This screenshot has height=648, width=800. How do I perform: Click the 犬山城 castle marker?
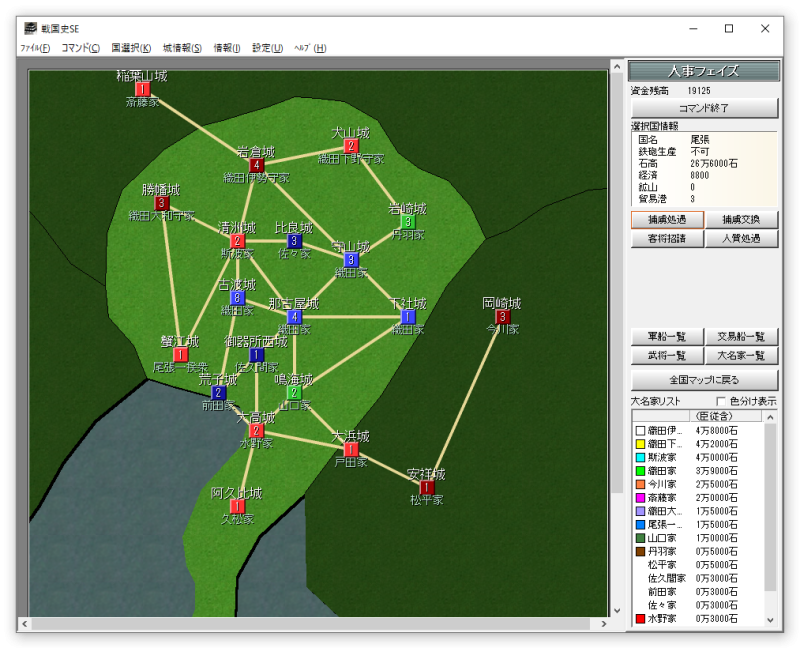351,146
